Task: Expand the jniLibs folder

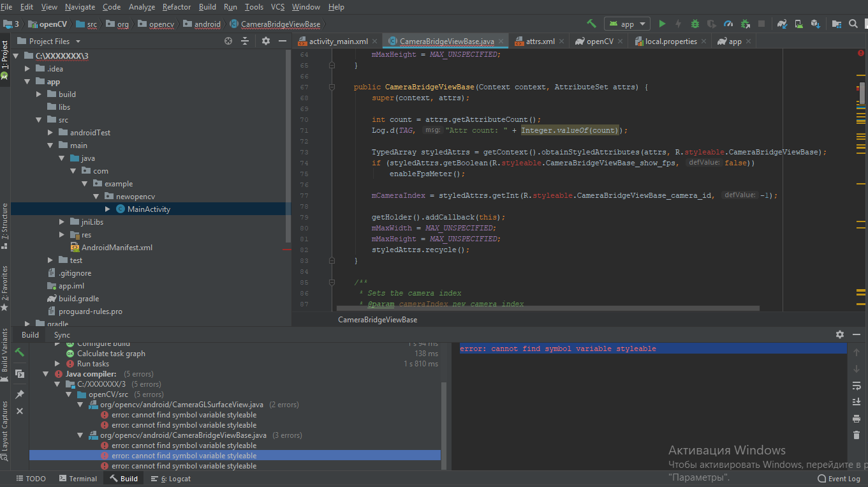Action: [x=62, y=222]
